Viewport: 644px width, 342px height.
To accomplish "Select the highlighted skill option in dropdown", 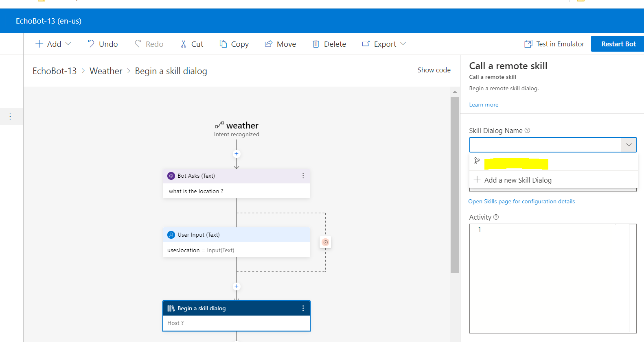I will click(554, 162).
